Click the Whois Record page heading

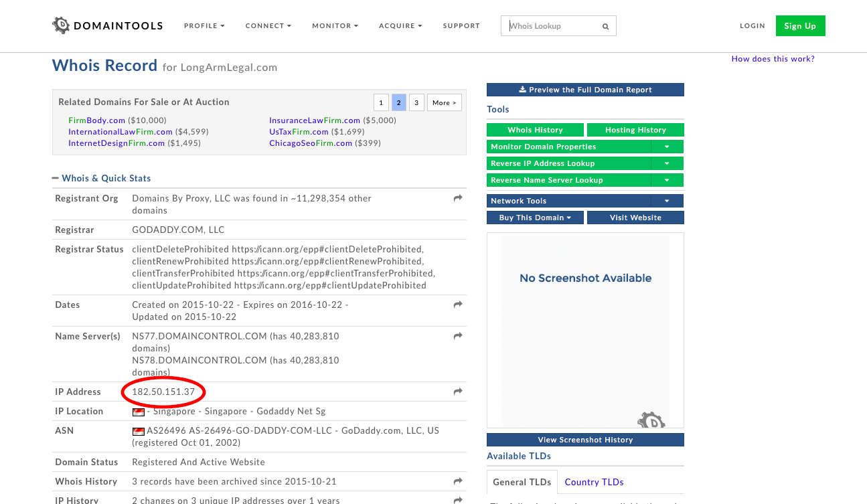click(x=104, y=66)
